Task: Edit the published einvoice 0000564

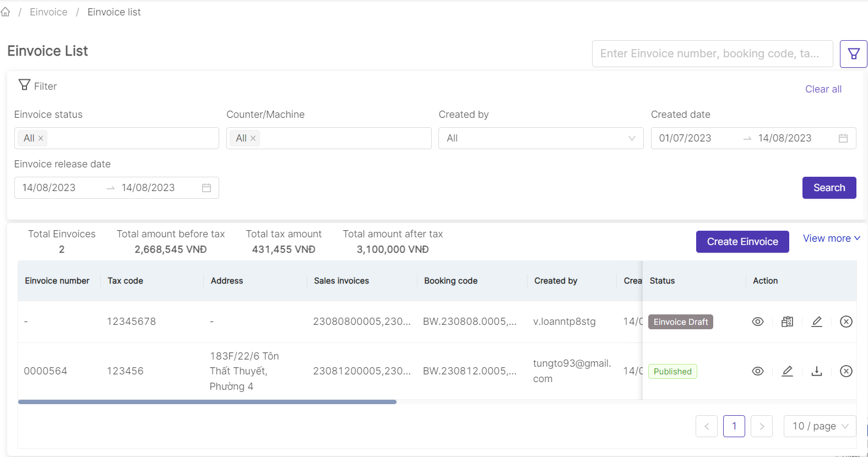Action: tap(787, 371)
